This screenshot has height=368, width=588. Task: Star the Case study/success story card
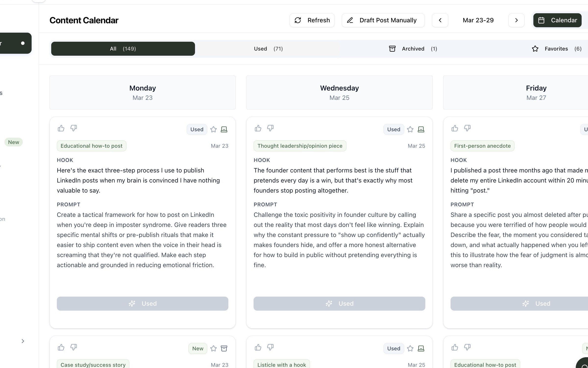click(213, 348)
